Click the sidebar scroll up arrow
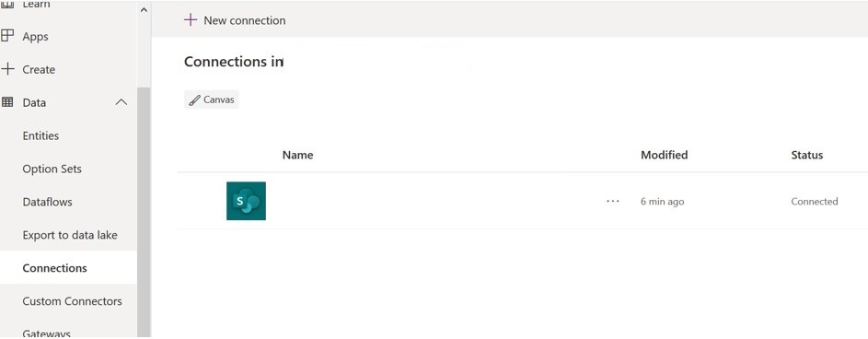The height and width of the screenshot is (339, 868). (x=144, y=10)
